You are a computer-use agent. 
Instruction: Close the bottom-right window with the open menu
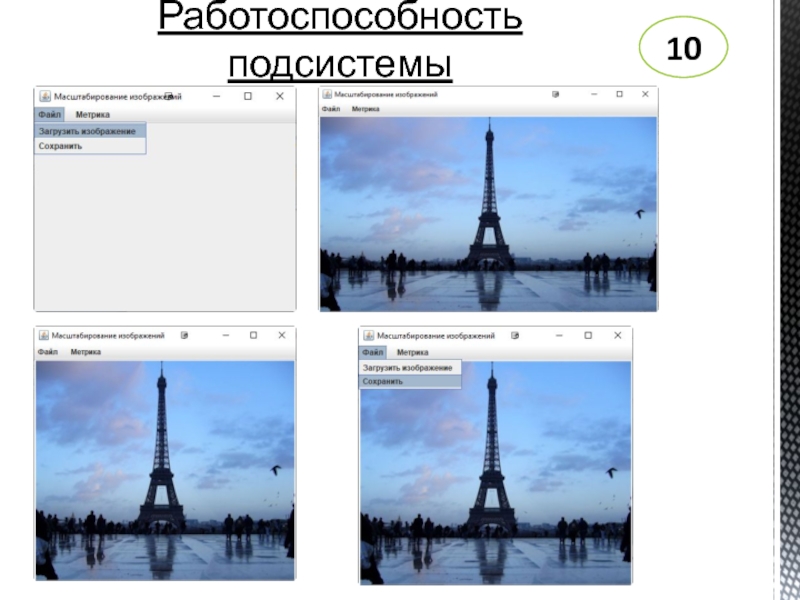coord(615,336)
